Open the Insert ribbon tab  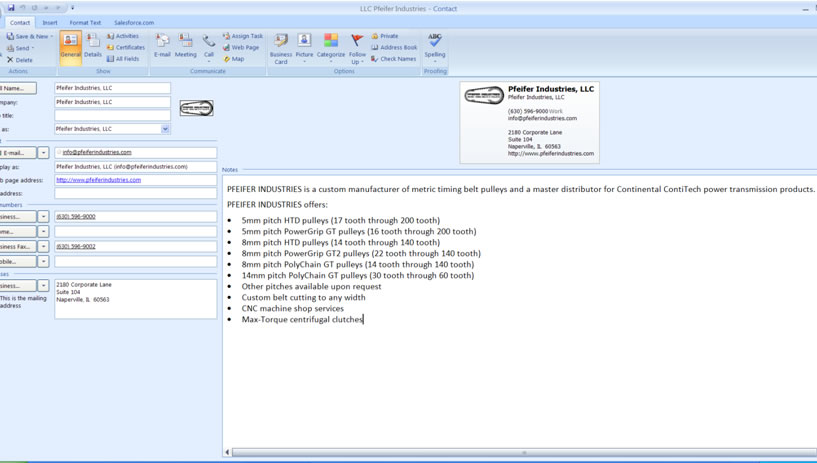tap(50, 22)
